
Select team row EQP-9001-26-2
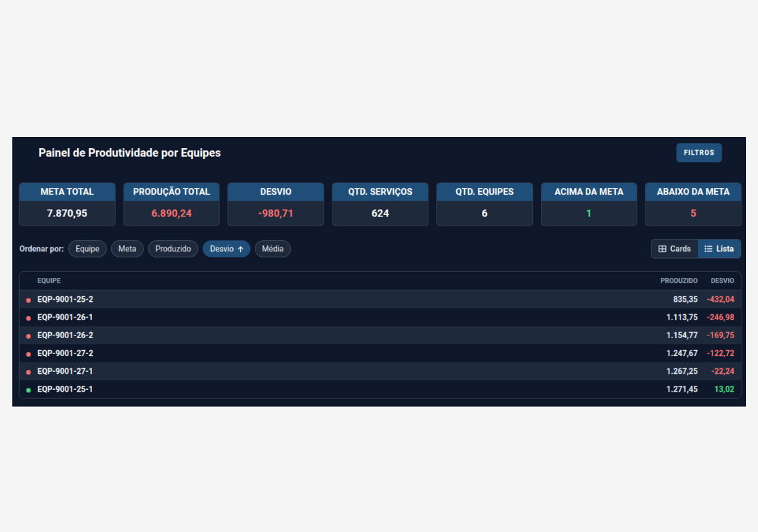click(x=380, y=335)
